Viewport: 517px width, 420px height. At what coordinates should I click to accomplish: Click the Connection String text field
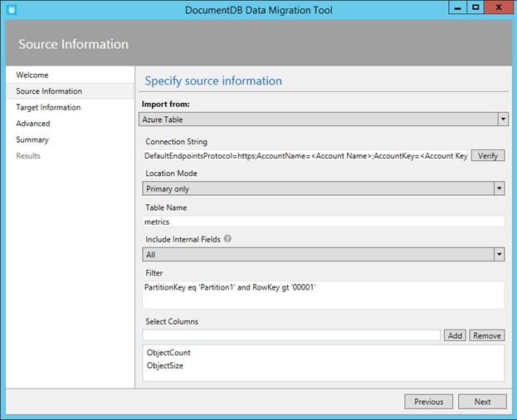[305, 156]
